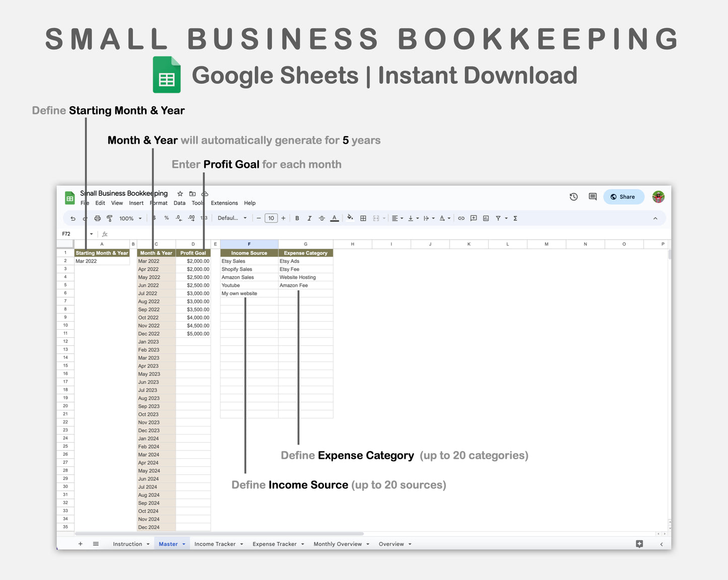Add a new sheet with plus button

pyautogui.click(x=80, y=544)
